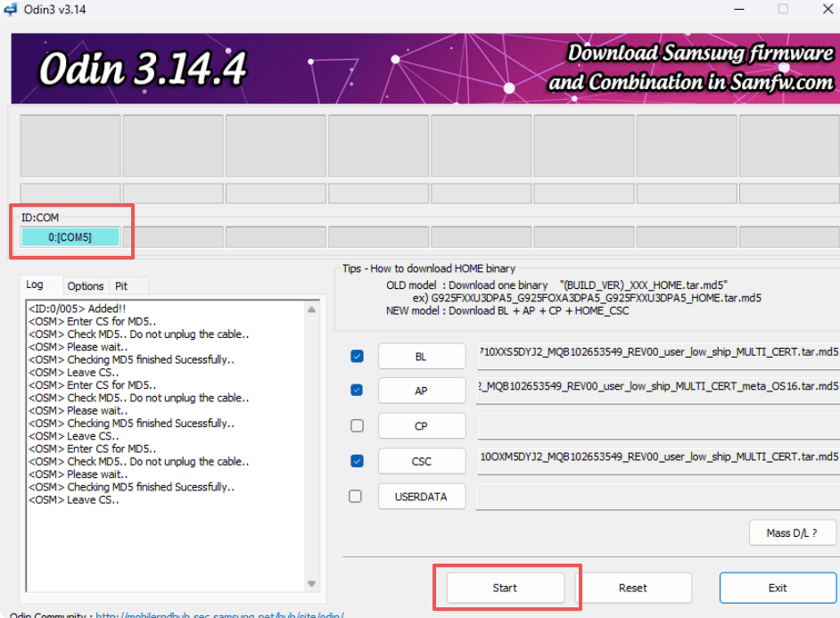Uncheck the AP checkbox
Viewport: 840px width, 618px height.
357,391
